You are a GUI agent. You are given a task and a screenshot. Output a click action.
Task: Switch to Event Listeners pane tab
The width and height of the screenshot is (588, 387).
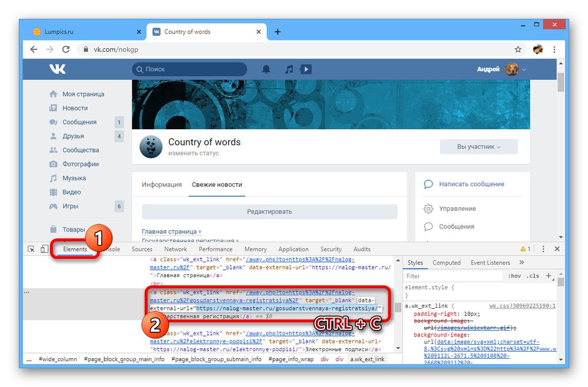(490, 263)
